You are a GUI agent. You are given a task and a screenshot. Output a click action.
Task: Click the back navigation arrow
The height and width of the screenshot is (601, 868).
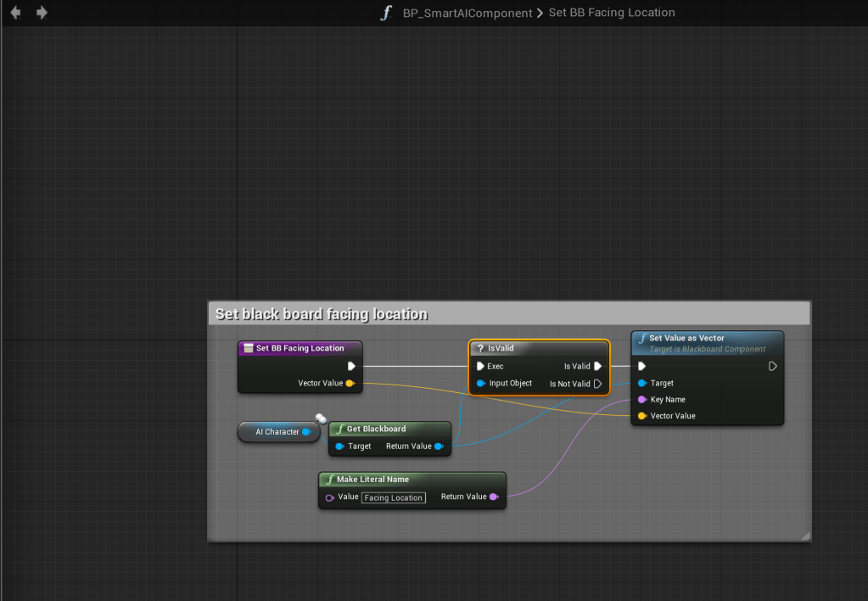(15, 13)
